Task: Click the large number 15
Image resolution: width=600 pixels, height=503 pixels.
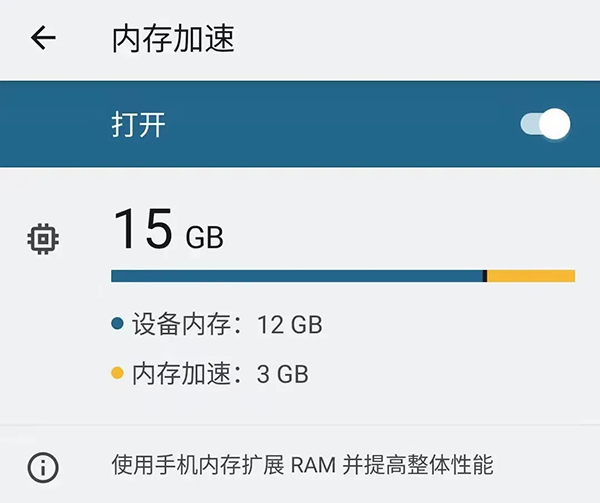Action: click(x=144, y=229)
